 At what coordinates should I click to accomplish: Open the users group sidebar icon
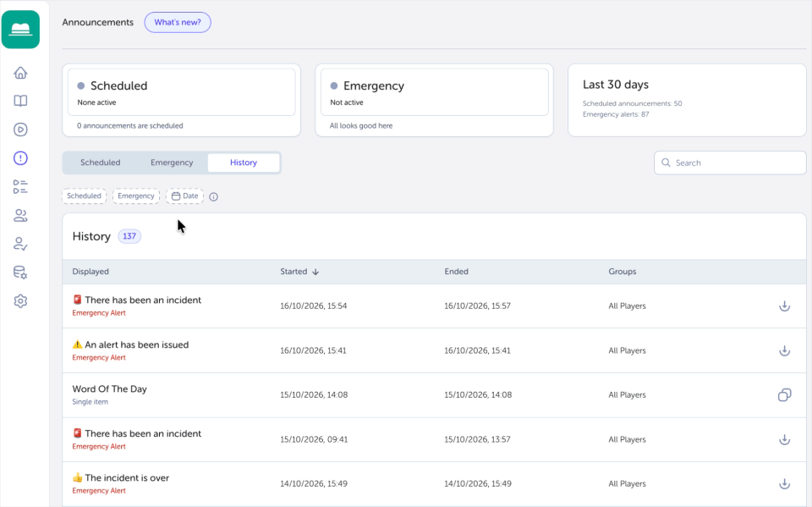click(x=20, y=215)
